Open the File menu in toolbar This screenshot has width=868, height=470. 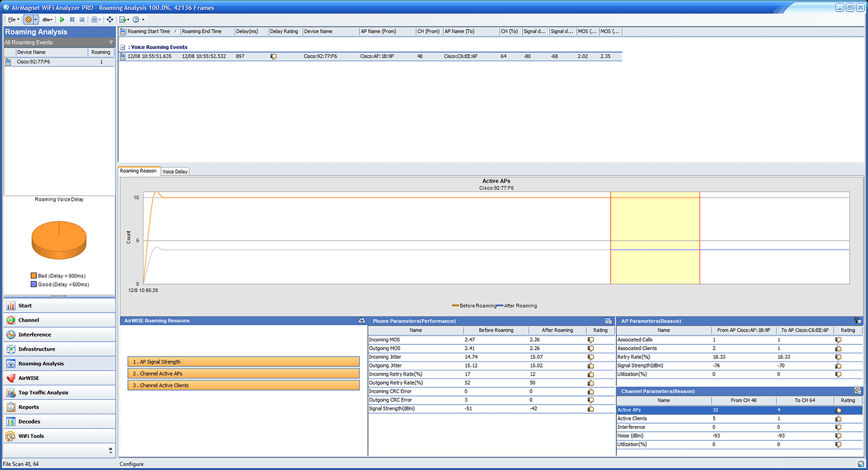(x=13, y=20)
